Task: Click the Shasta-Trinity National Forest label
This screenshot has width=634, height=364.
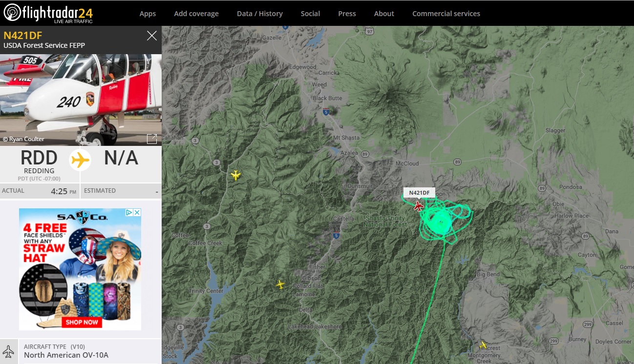Action: [384, 221]
